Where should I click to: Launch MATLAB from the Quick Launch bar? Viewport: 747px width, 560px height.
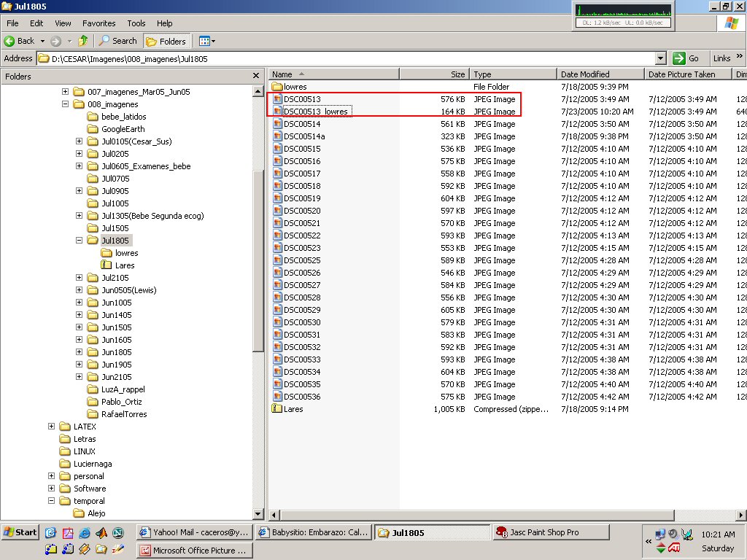pos(101,533)
